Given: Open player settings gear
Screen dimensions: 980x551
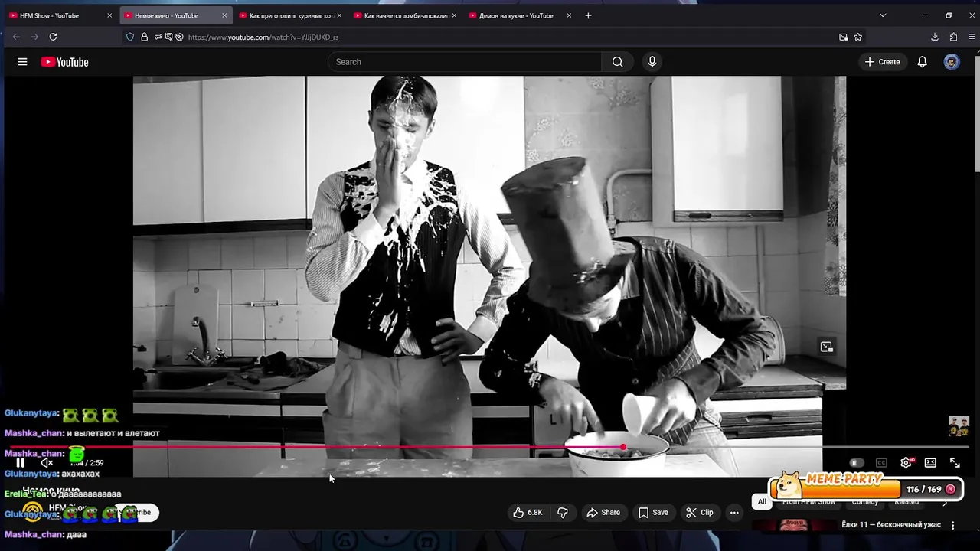Looking at the screenshot, I should point(906,462).
